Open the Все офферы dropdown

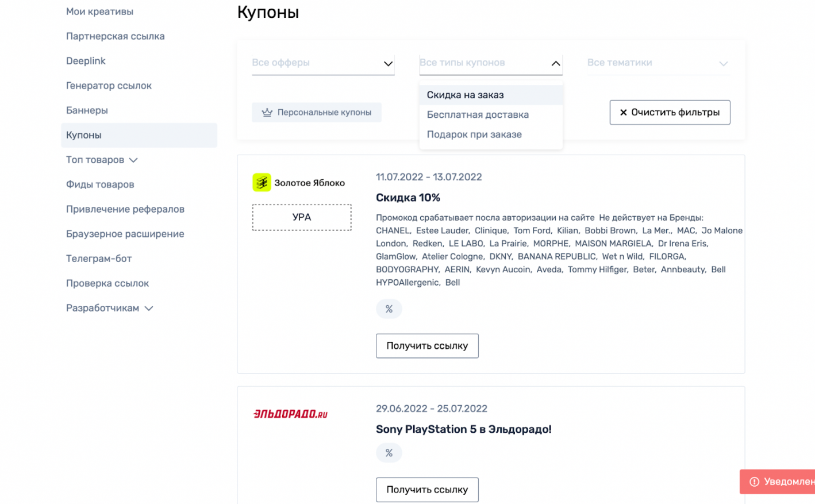(x=323, y=63)
